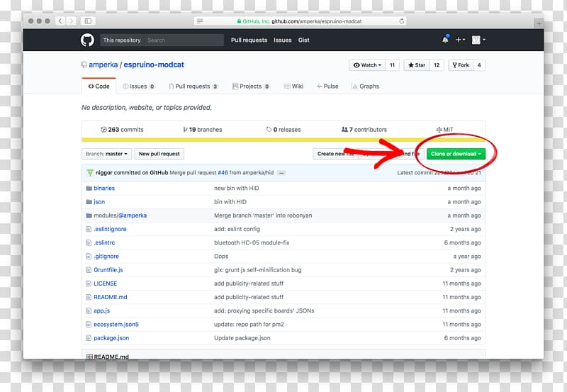Viewport: 567px width, 392px height.
Task: Select the Code tab
Action: tap(99, 86)
